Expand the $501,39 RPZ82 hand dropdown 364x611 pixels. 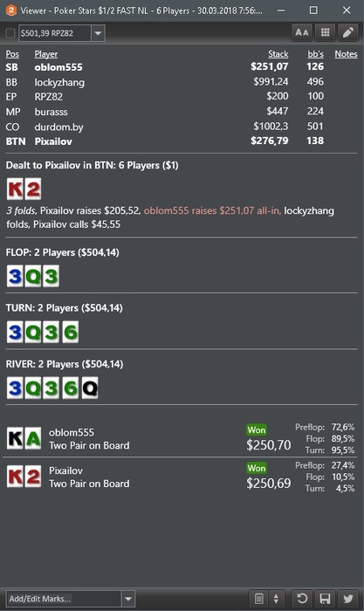[99, 33]
